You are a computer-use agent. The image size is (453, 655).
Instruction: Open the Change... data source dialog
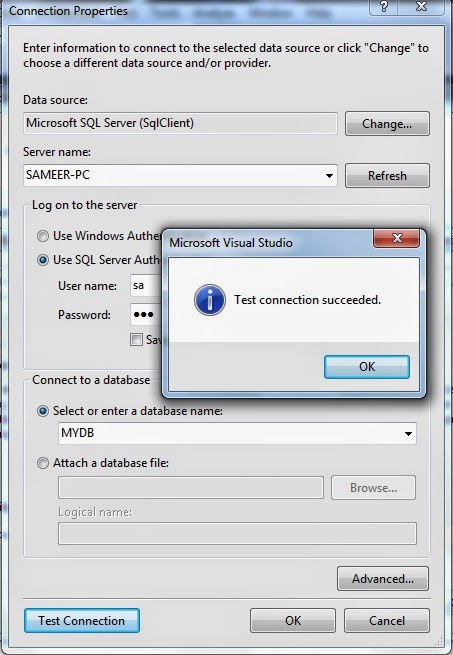click(x=387, y=124)
